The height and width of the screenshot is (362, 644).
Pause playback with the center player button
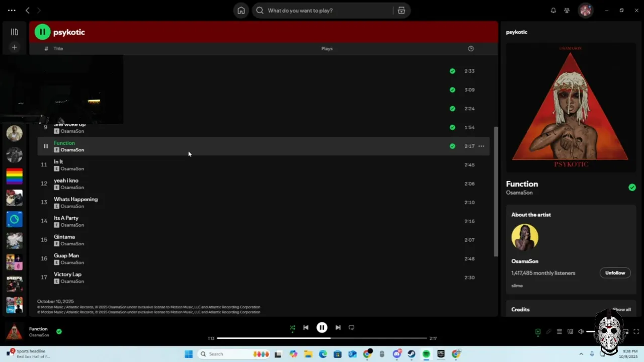[x=322, y=327]
